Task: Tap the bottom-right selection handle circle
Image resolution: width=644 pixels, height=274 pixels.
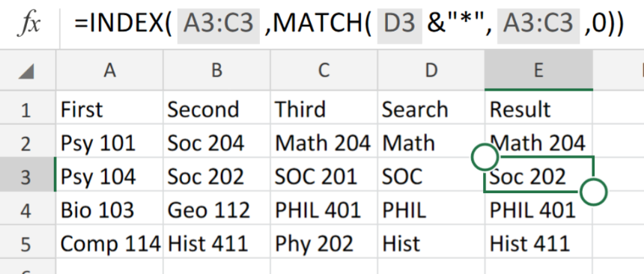Action: point(594,192)
